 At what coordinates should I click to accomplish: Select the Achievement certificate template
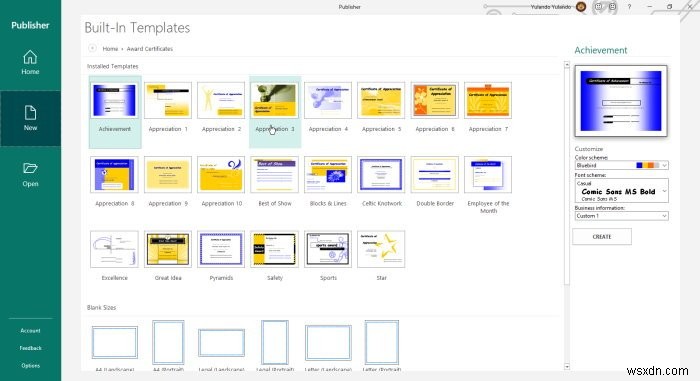pyautogui.click(x=115, y=112)
